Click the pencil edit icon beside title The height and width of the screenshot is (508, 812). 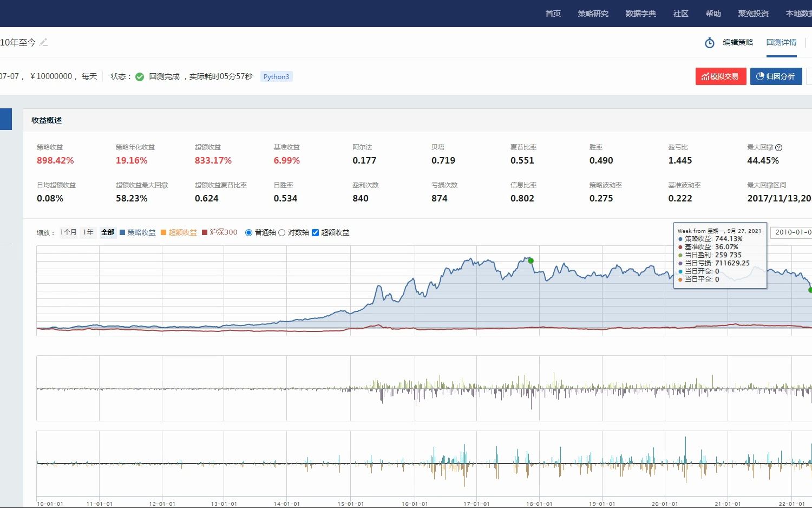click(44, 42)
